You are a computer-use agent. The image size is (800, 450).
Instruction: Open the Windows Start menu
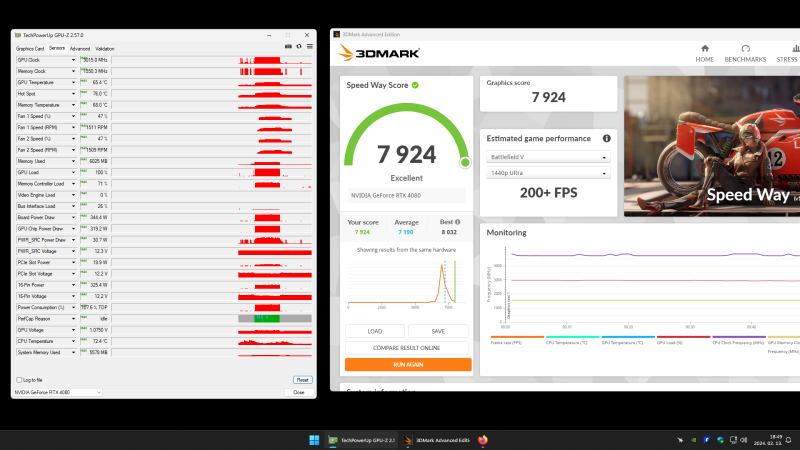pos(314,440)
